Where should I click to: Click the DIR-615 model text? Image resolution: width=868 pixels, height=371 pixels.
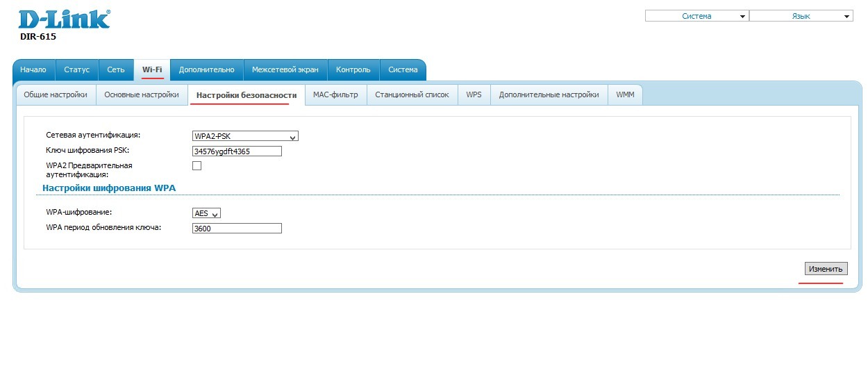[38, 37]
